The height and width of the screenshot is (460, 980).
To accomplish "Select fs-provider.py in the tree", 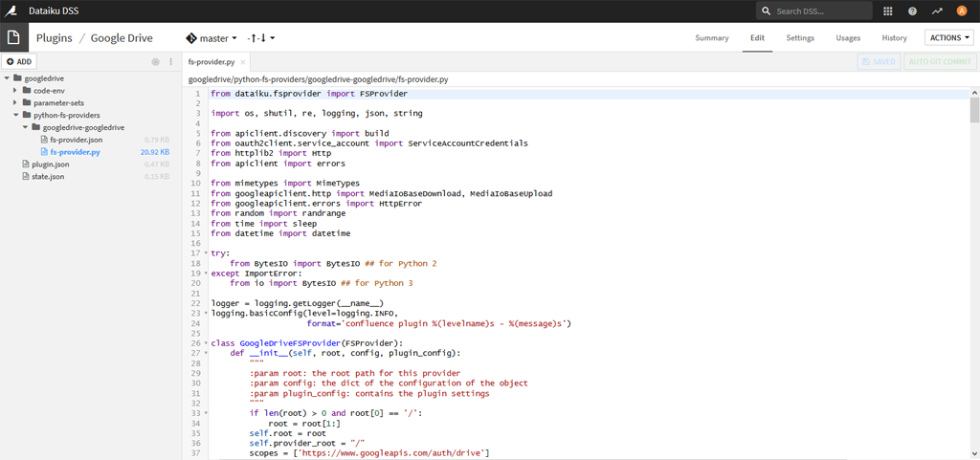I will pyautogui.click(x=76, y=152).
